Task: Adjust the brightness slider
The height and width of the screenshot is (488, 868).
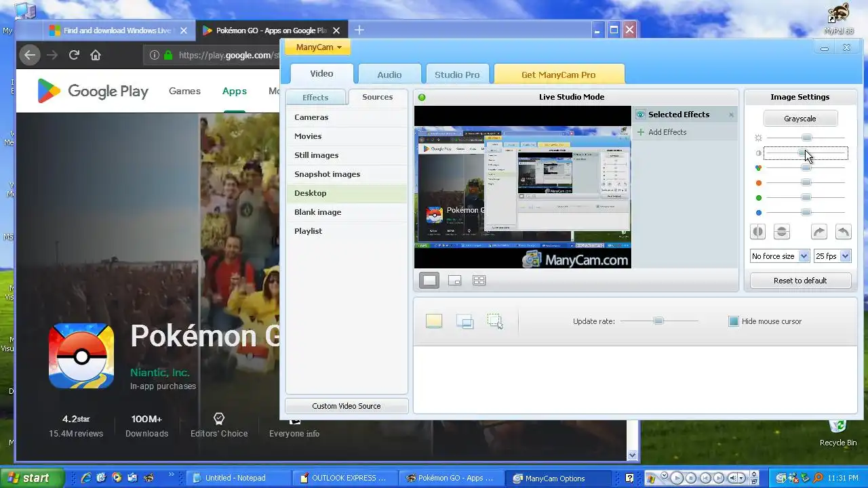Action: click(x=806, y=138)
